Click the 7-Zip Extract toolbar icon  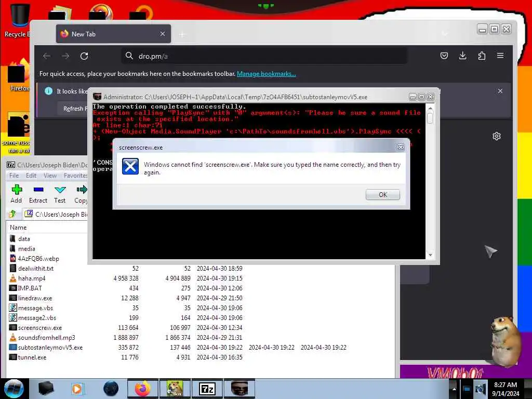[x=38, y=194]
